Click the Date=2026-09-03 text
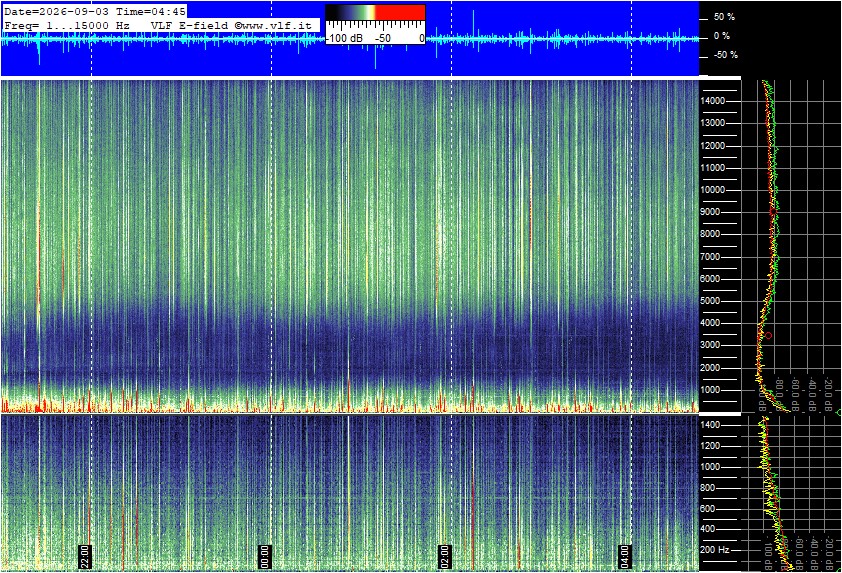 point(57,11)
